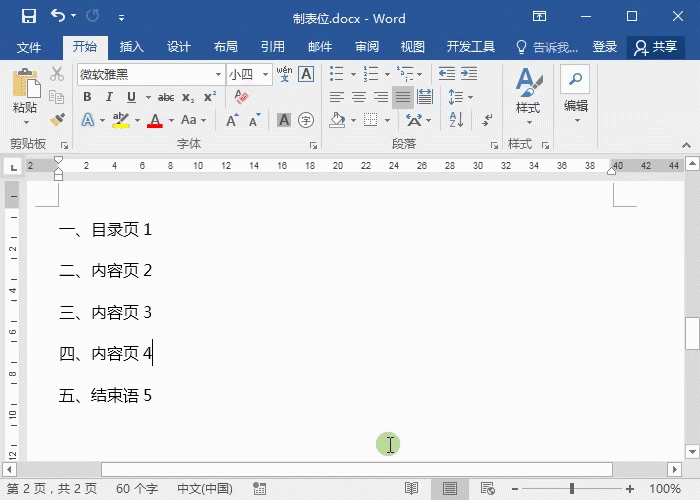The height and width of the screenshot is (500, 700).
Task: Grow font size button
Action: click(232, 120)
